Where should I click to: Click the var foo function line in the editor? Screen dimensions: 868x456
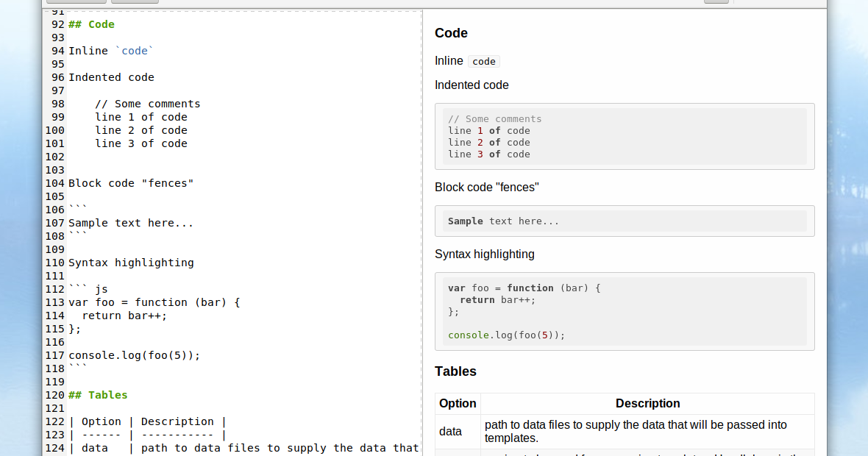153,302
